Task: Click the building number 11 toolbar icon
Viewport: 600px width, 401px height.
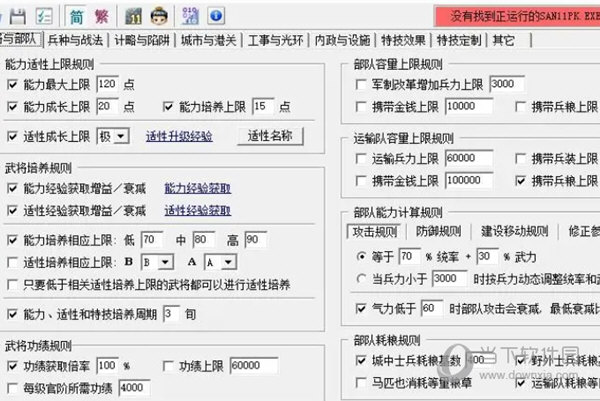Action: click(x=134, y=16)
